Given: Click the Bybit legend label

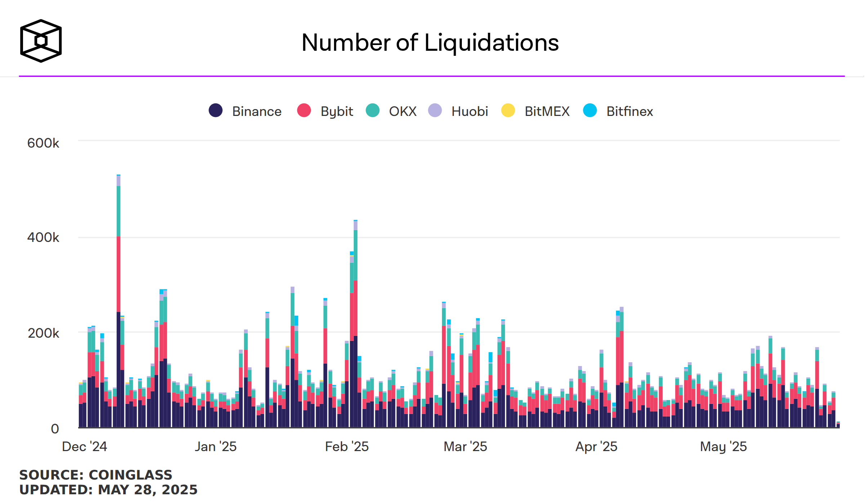Looking at the screenshot, I should 337,112.
